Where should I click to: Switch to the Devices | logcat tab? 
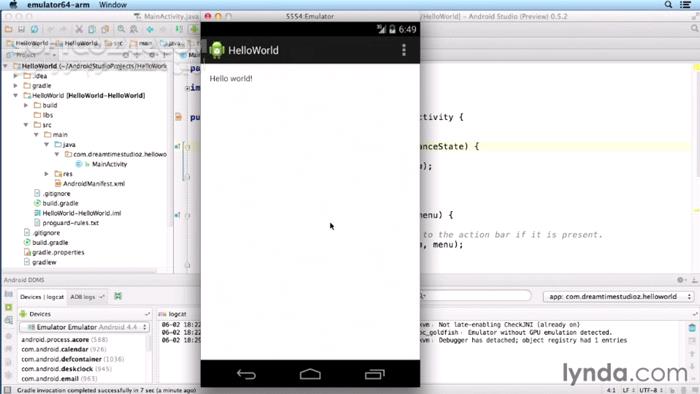pos(42,297)
